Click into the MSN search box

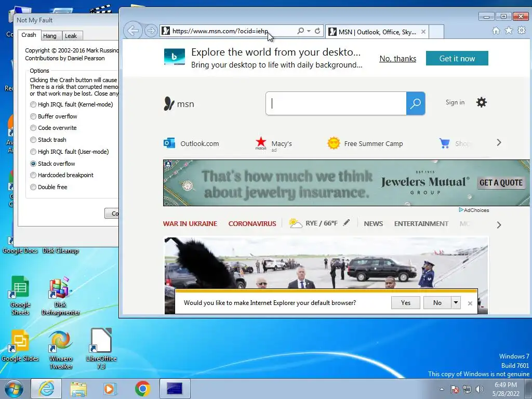coord(336,103)
